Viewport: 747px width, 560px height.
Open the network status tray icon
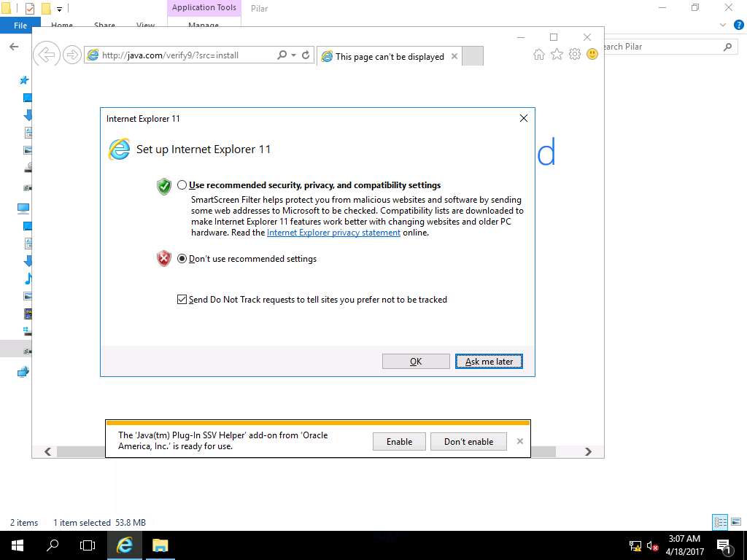pyautogui.click(x=635, y=546)
